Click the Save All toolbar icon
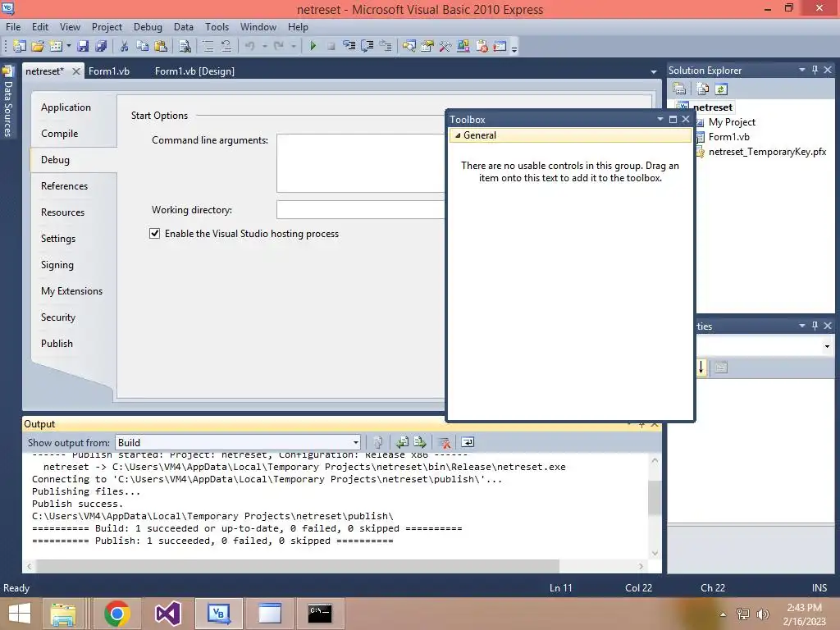Image resolution: width=840 pixels, height=630 pixels. [101, 46]
